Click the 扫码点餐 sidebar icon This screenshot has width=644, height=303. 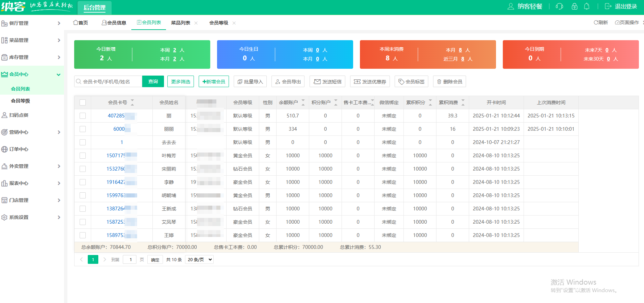click(4, 115)
